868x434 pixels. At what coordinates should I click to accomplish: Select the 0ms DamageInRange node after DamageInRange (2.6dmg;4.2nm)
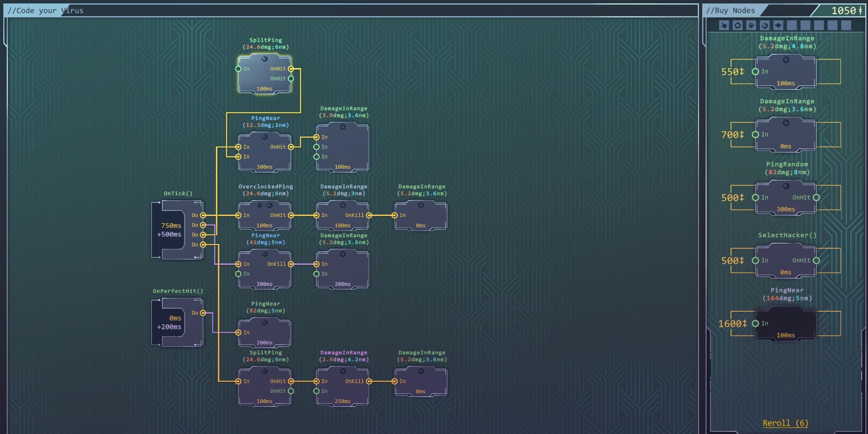tap(421, 381)
